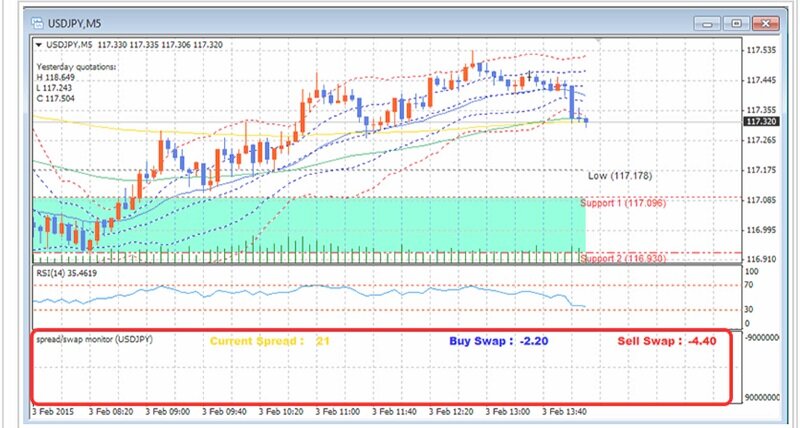
Task: Click the current price marker 117.320
Action: tap(762, 122)
